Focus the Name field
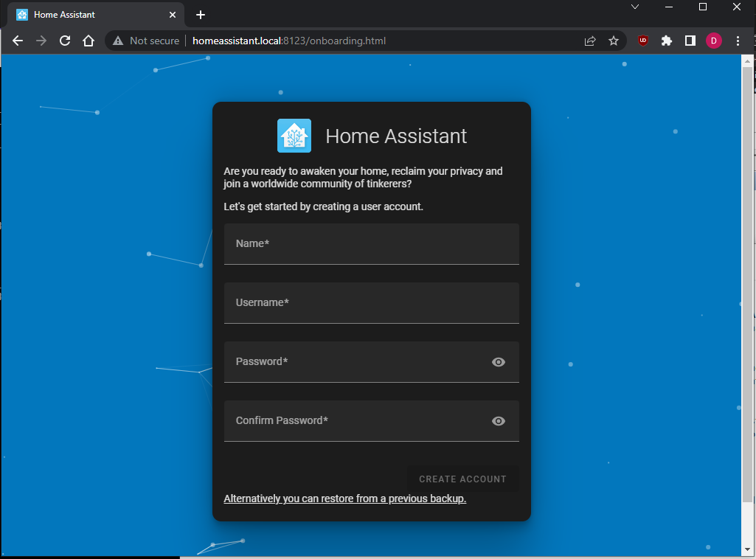The width and height of the screenshot is (756, 559). [371, 244]
